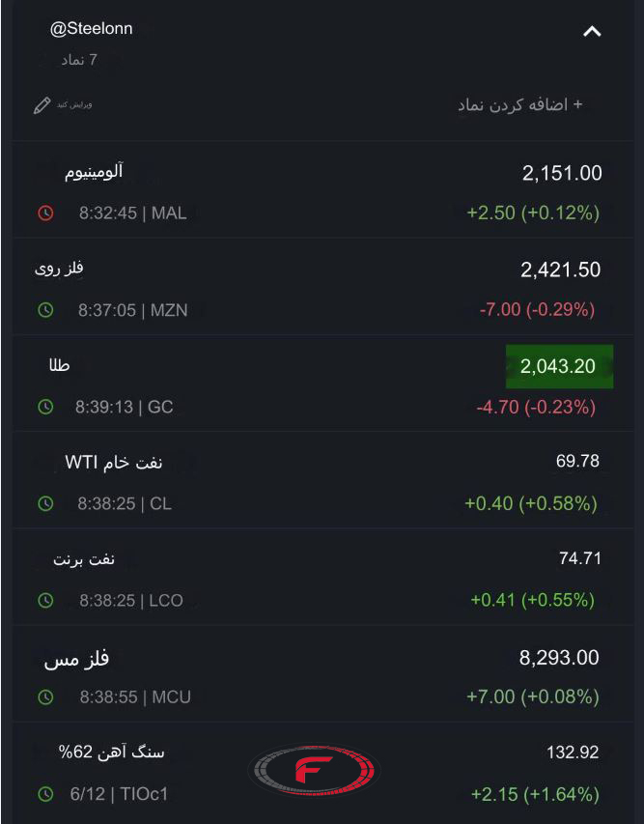This screenshot has height=824, width=644.
Task: Click the green clock icon beside MZN
Action: tap(45, 310)
